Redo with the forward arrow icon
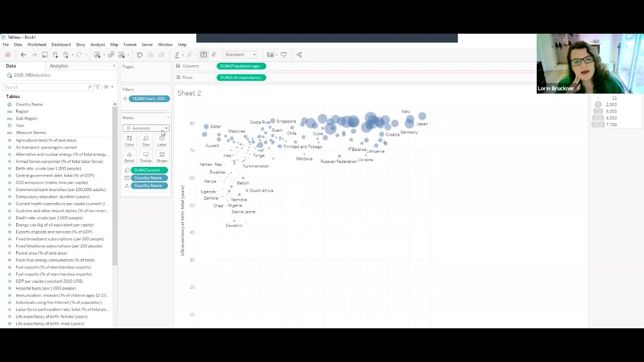 (34, 55)
